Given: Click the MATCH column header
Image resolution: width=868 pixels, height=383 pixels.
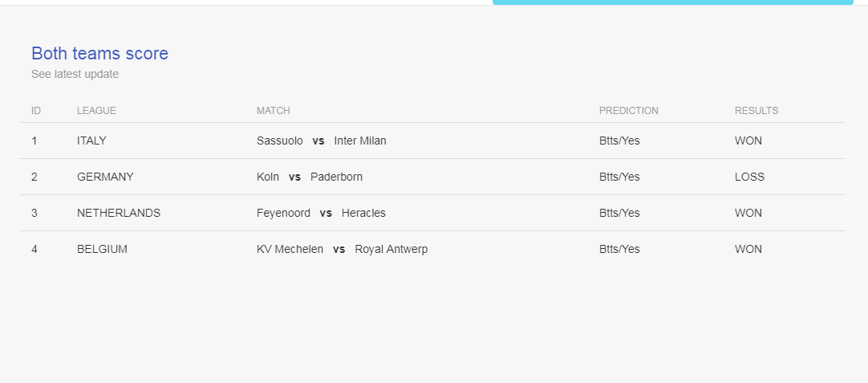Looking at the screenshot, I should [x=273, y=110].
